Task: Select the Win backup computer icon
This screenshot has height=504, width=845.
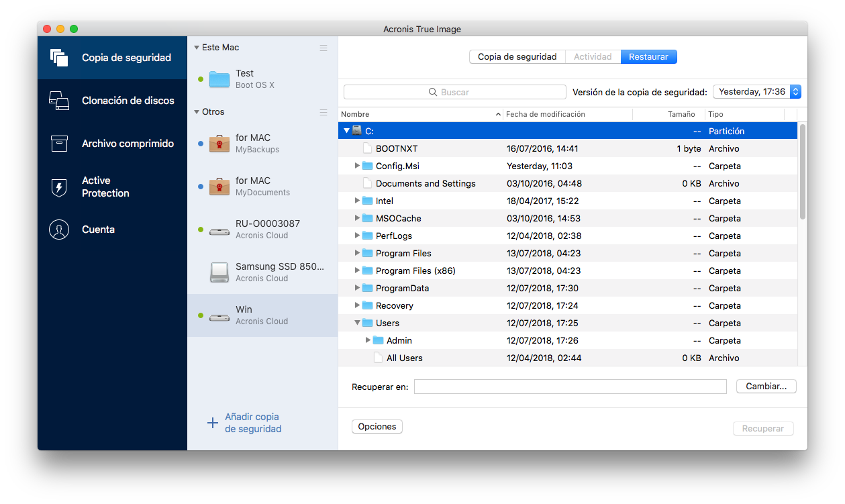Action: [x=219, y=316]
